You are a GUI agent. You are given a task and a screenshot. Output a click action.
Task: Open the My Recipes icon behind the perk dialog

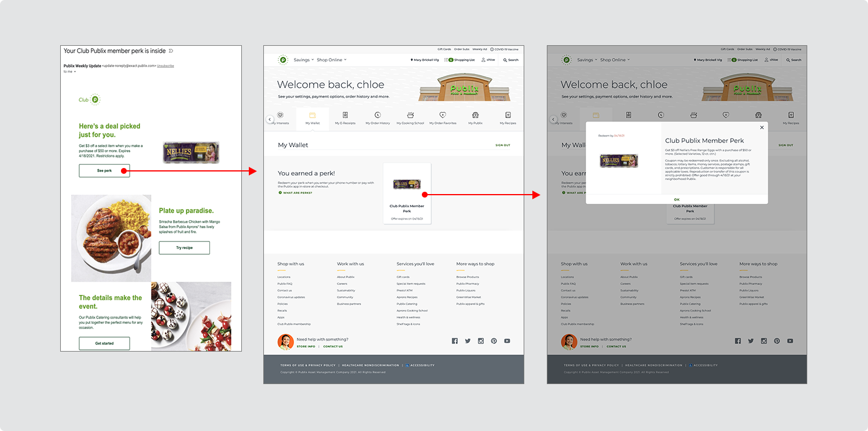click(x=791, y=115)
